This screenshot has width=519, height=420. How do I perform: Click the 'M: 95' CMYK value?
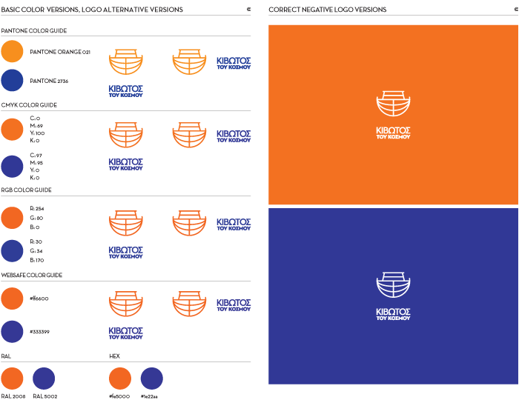pyautogui.click(x=36, y=163)
